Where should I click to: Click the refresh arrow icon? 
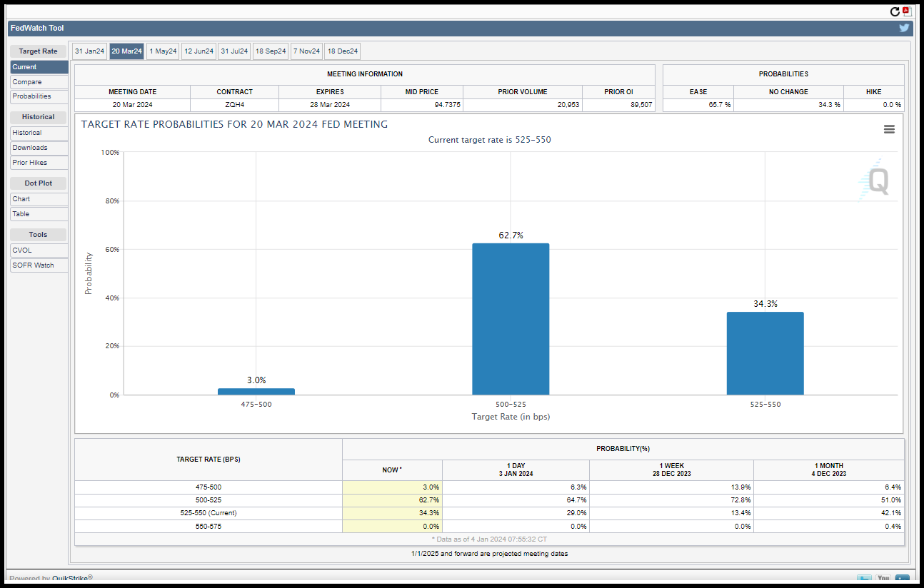coord(895,11)
